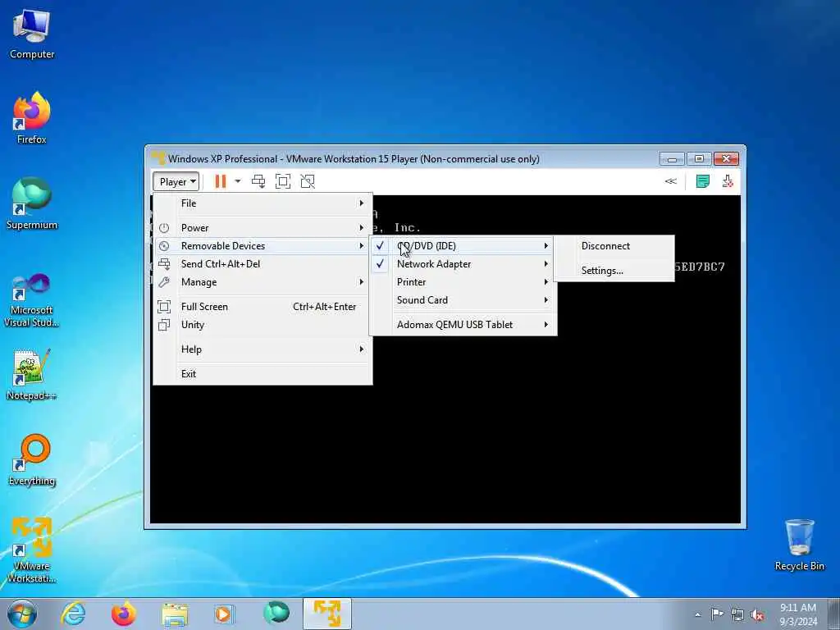This screenshot has width=840, height=630.
Task: Click the Power icon in Player menu
Action: click(x=164, y=228)
